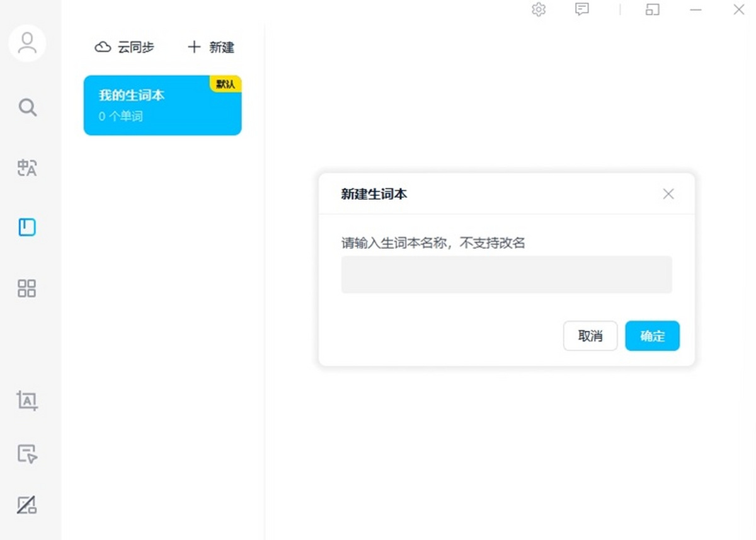Viewport: 756px width, 540px height.
Task: Toggle the select-word translation icon
Action: tap(27, 454)
